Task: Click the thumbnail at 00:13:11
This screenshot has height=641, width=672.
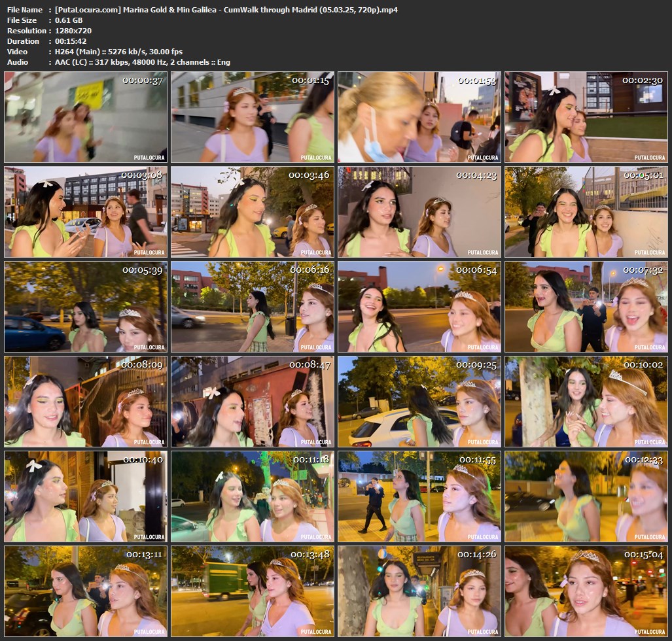Action: click(86, 591)
